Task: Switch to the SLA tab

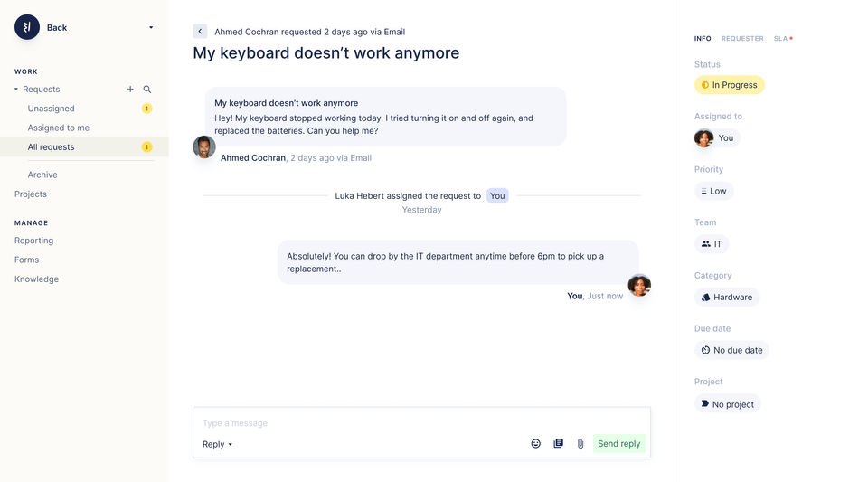Action: click(782, 38)
